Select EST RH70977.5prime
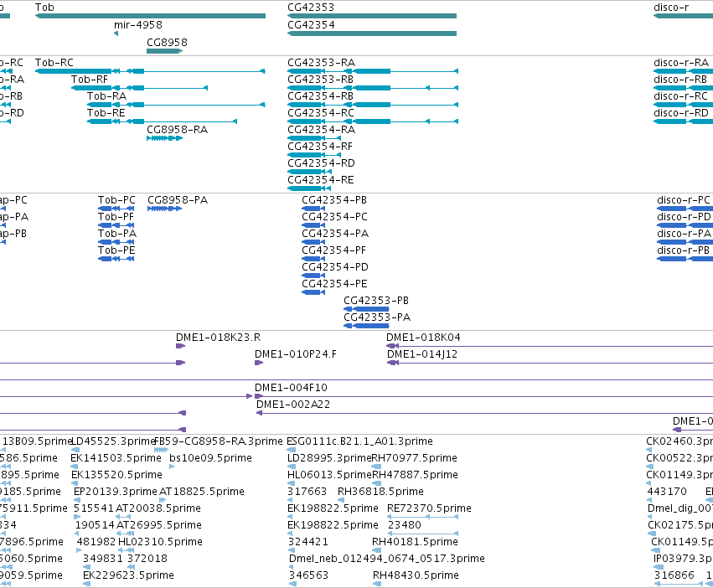713x588 pixels. [x=414, y=458]
